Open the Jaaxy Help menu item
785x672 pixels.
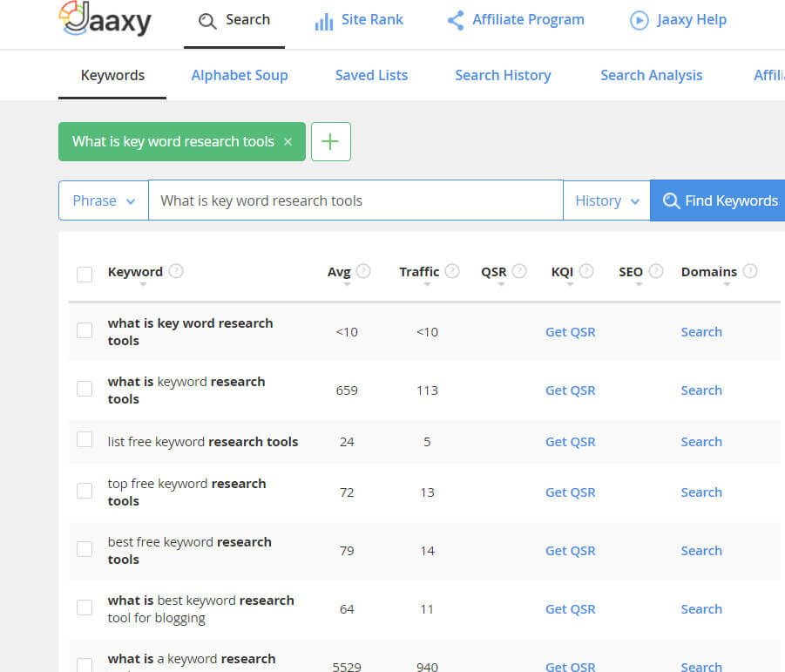click(678, 21)
